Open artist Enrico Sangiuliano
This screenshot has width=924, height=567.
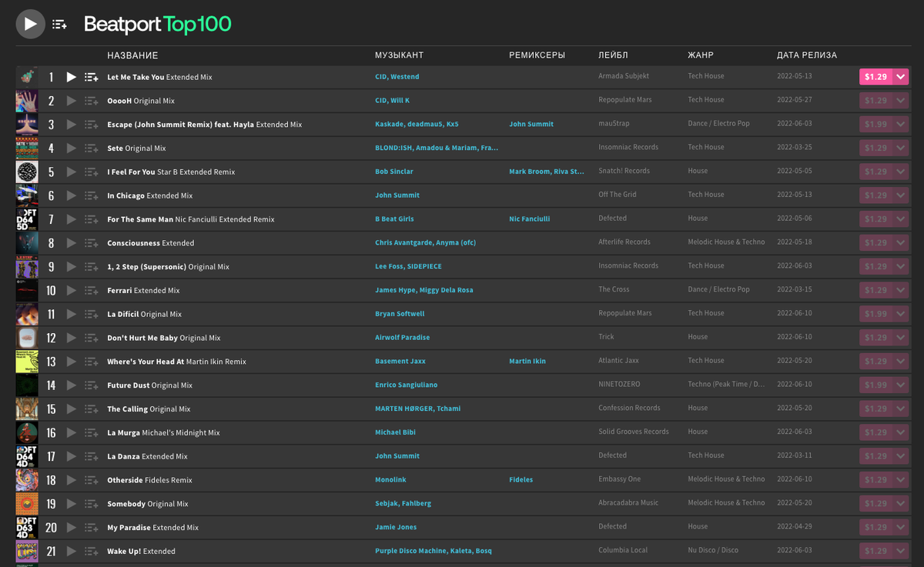click(406, 385)
